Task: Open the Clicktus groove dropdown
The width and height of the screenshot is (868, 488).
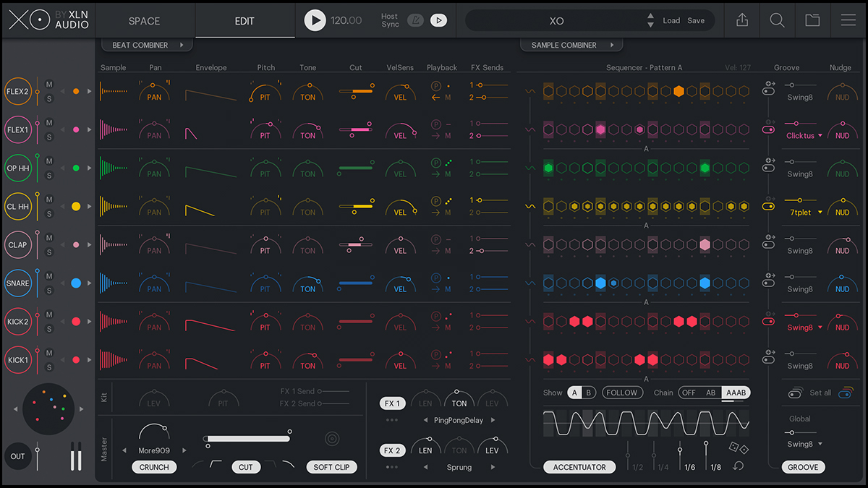Action: (804, 135)
